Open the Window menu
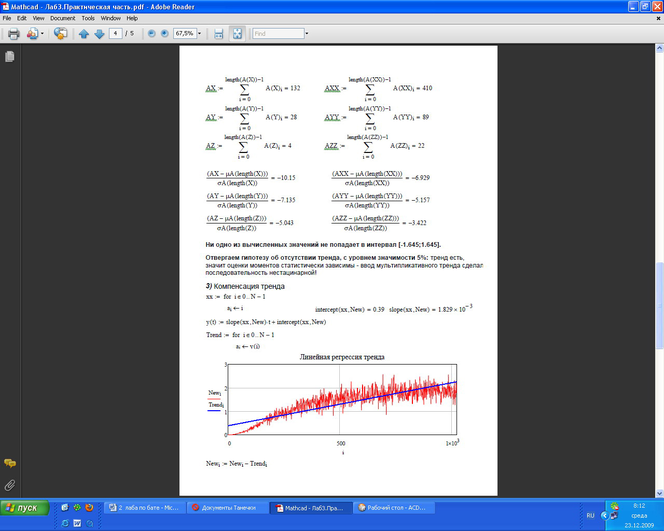664x531 pixels. point(111,18)
